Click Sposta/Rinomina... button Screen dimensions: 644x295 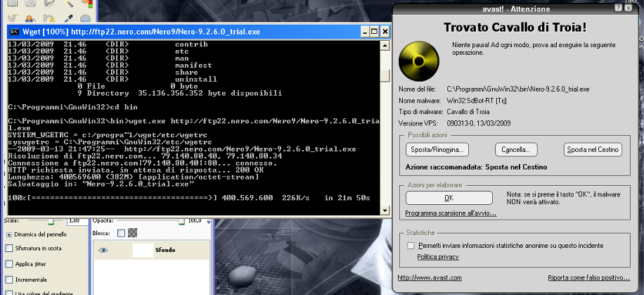point(437,150)
